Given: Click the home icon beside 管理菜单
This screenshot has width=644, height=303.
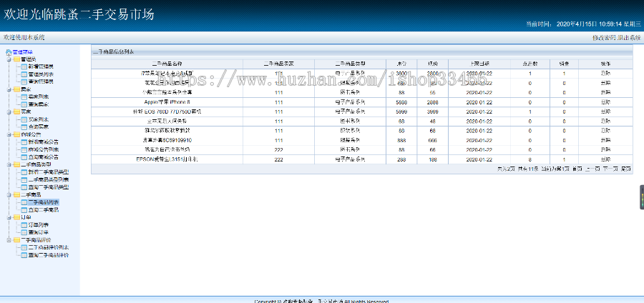Looking at the screenshot, I should [9, 52].
